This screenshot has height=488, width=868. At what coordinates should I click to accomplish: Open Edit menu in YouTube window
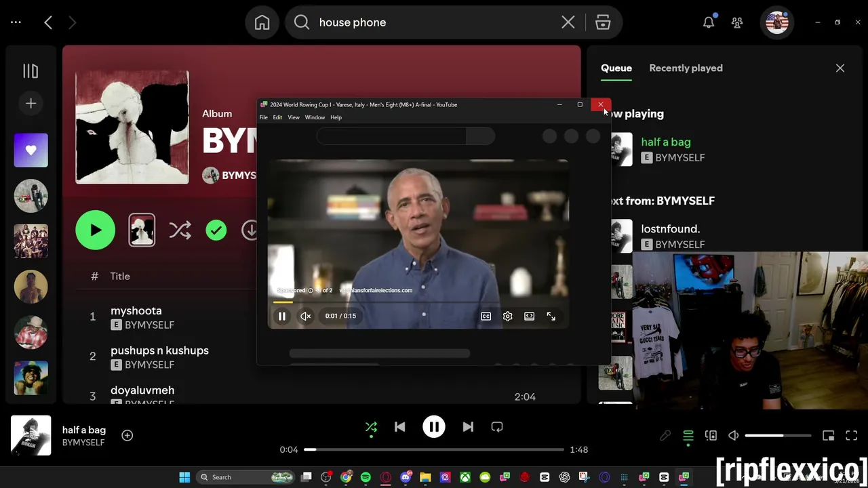click(x=277, y=117)
